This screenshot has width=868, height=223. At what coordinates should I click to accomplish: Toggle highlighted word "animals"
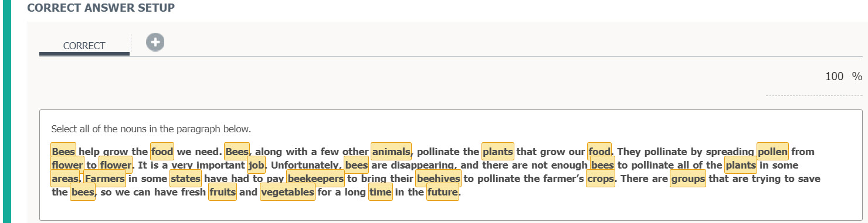coord(391,152)
